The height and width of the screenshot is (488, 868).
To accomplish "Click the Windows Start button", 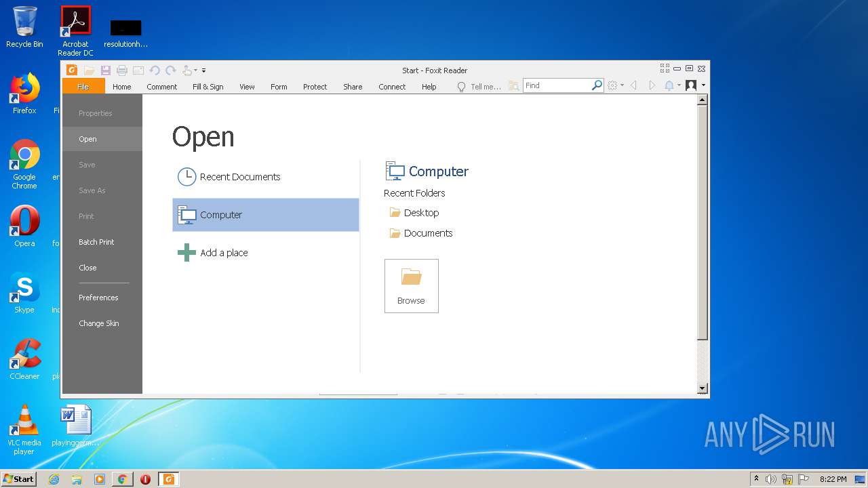I will [18, 479].
